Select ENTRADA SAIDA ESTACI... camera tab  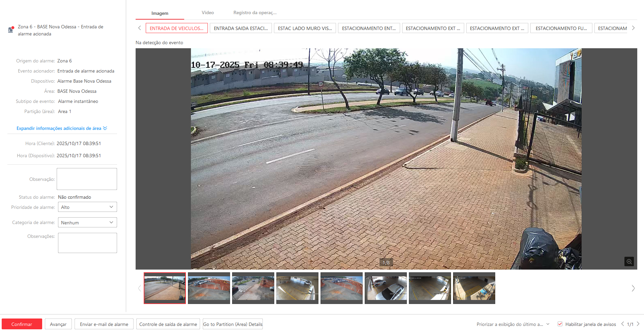pyautogui.click(x=241, y=28)
